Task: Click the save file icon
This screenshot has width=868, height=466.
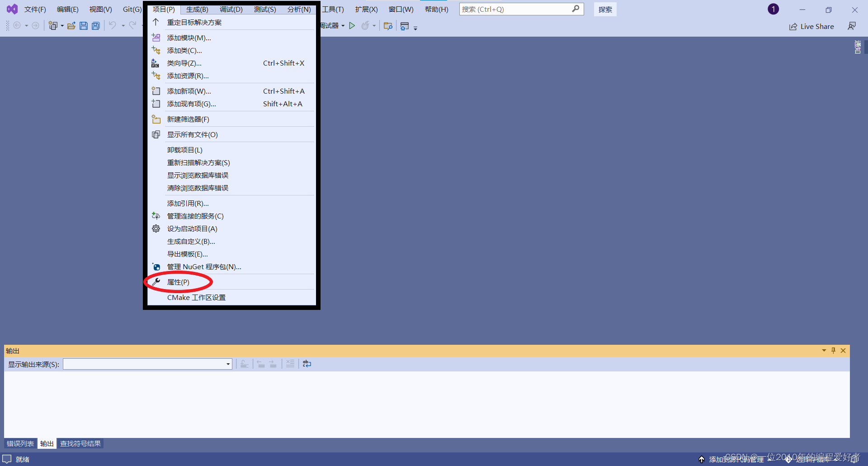Action: pos(84,26)
